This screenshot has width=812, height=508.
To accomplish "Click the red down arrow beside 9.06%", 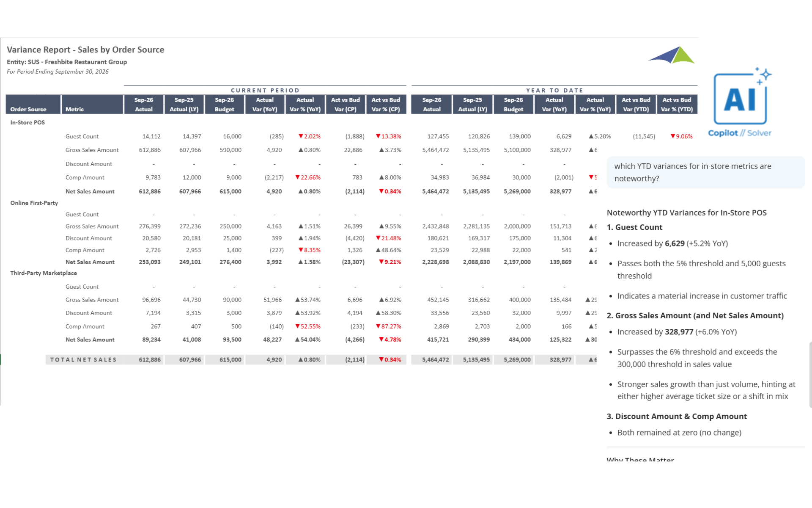I will coord(672,136).
